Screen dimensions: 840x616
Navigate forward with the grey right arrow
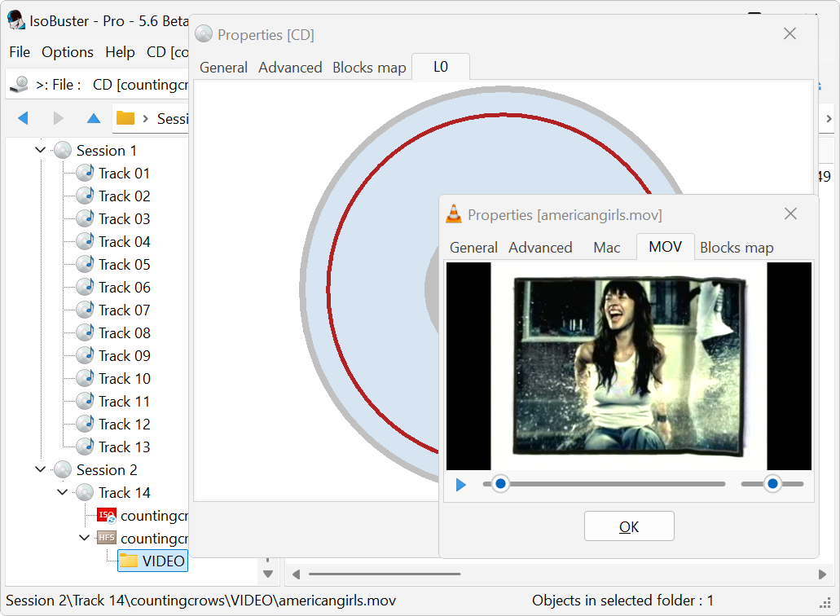[59, 118]
